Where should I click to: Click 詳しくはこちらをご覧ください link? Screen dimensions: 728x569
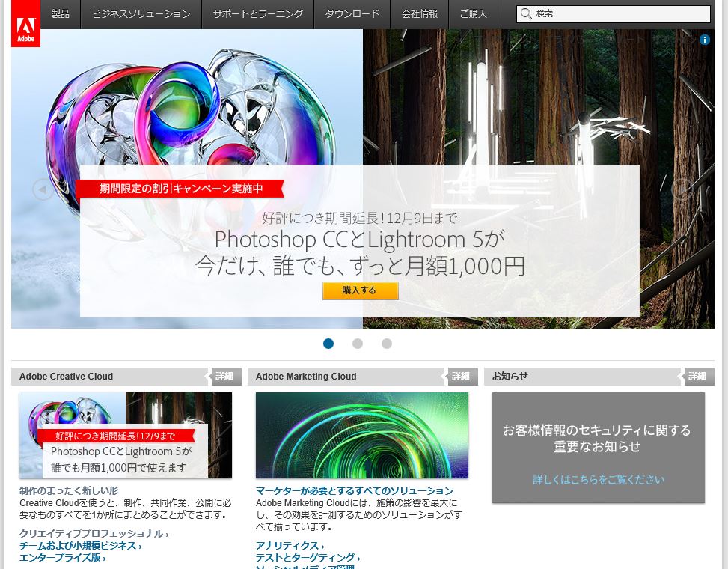pyautogui.click(x=598, y=479)
